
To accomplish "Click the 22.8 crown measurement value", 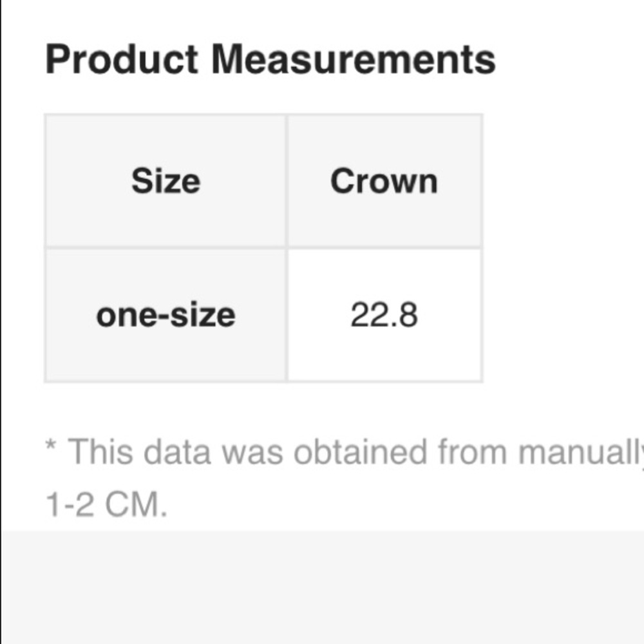I will pyautogui.click(x=384, y=316).
